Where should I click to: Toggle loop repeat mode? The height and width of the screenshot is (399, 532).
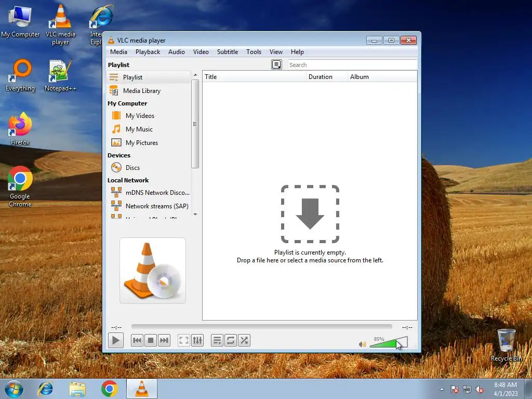pos(230,340)
